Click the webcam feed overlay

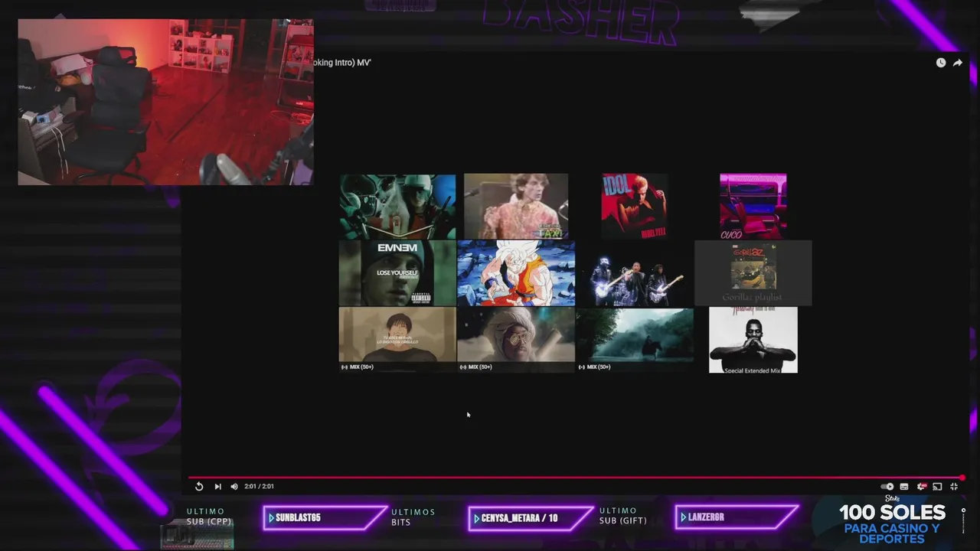pos(165,102)
